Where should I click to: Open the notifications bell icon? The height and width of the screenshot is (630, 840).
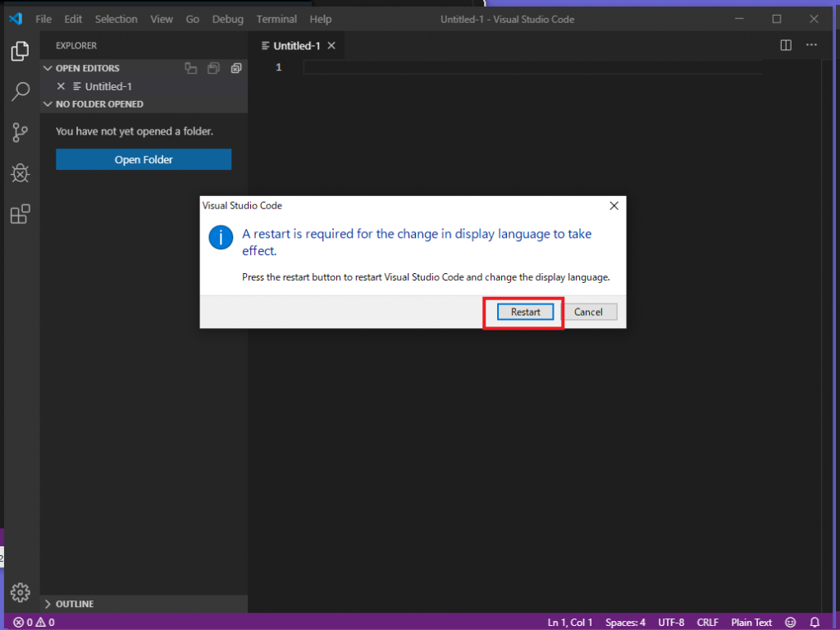click(815, 623)
